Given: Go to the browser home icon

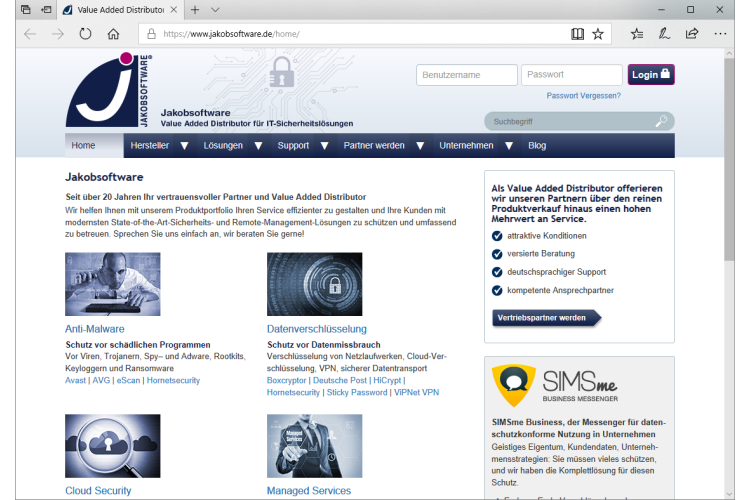Looking at the screenshot, I should click(x=113, y=33).
